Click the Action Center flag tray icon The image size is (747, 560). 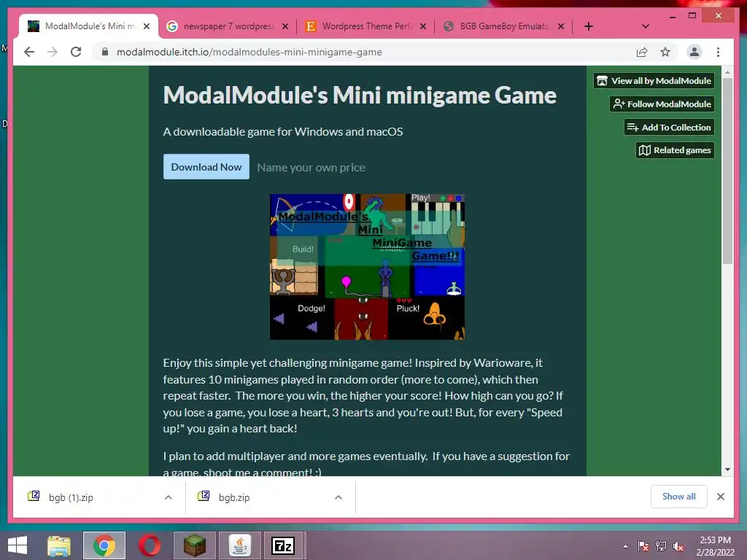click(x=643, y=546)
